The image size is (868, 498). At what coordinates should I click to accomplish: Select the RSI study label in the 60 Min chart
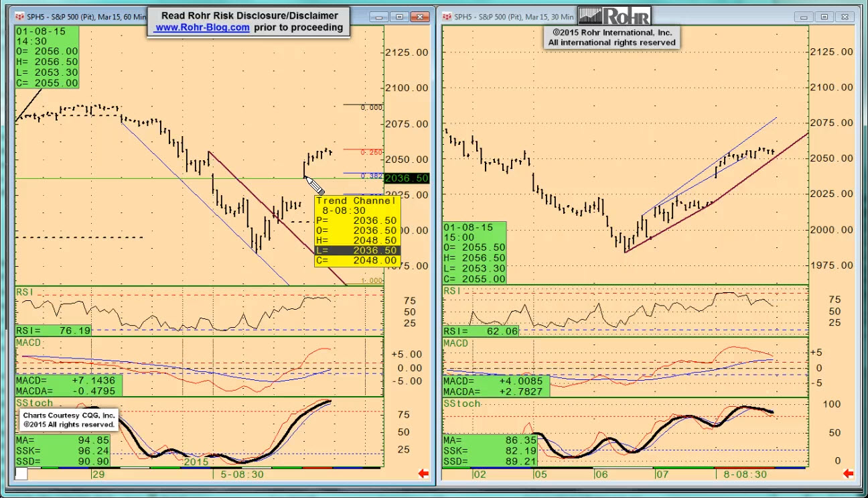(25, 292)
